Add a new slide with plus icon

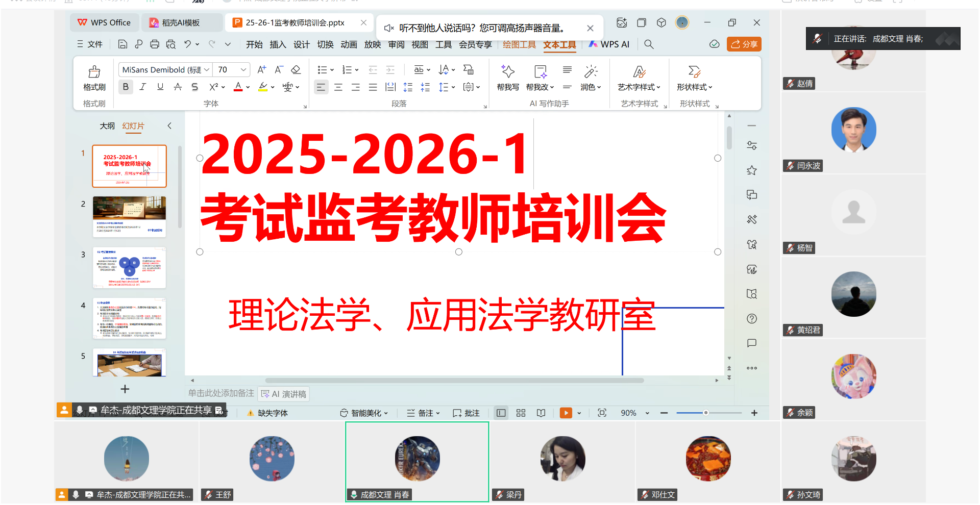pyautogui.click(x=125, y=389)
